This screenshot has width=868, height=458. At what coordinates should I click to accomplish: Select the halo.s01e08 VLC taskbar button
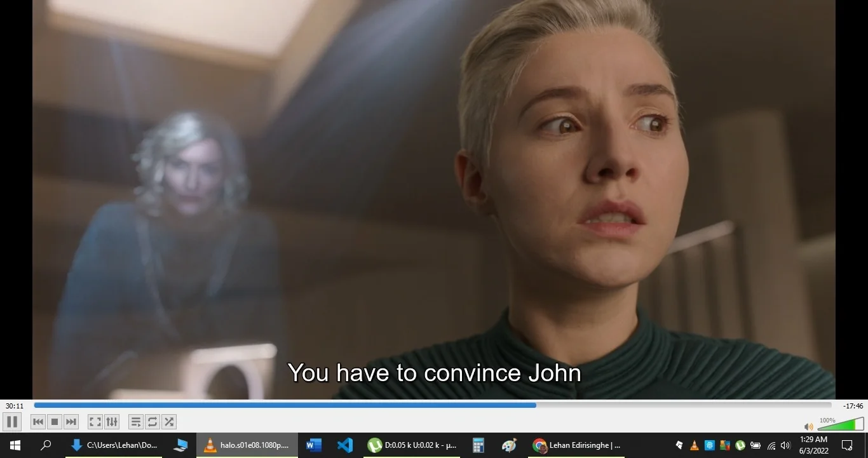(247, 445)
